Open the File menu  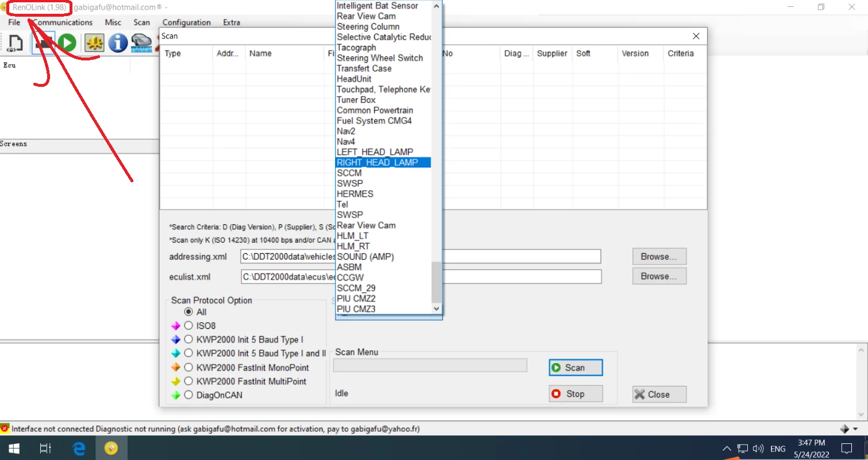[x=14, y=22]
